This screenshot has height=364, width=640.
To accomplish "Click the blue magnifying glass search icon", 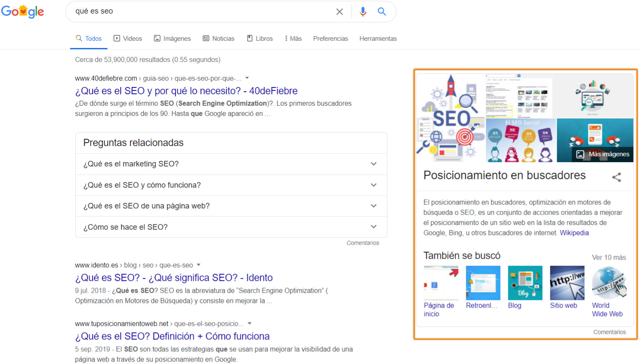I will click(381, 11).
